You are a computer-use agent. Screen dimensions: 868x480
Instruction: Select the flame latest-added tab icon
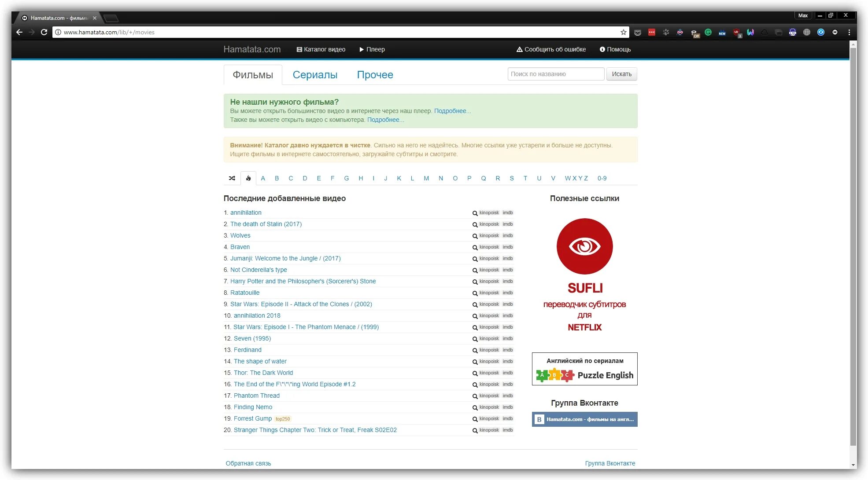(248, 178)
